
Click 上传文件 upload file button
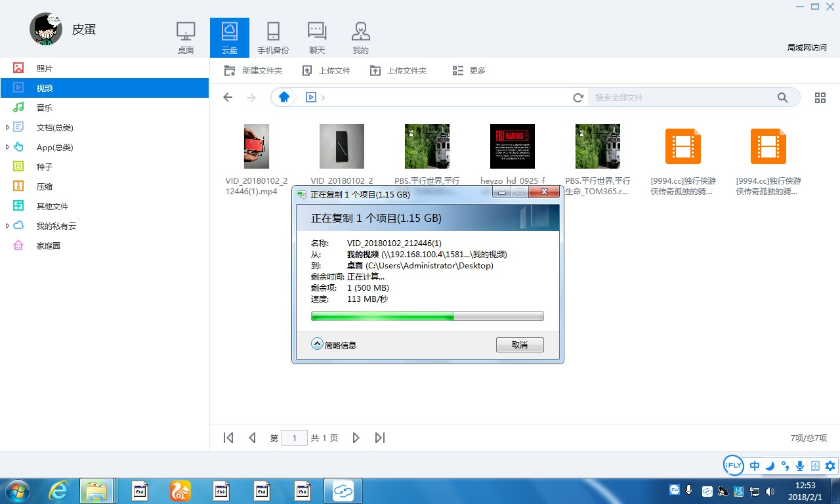pos(326,71)
